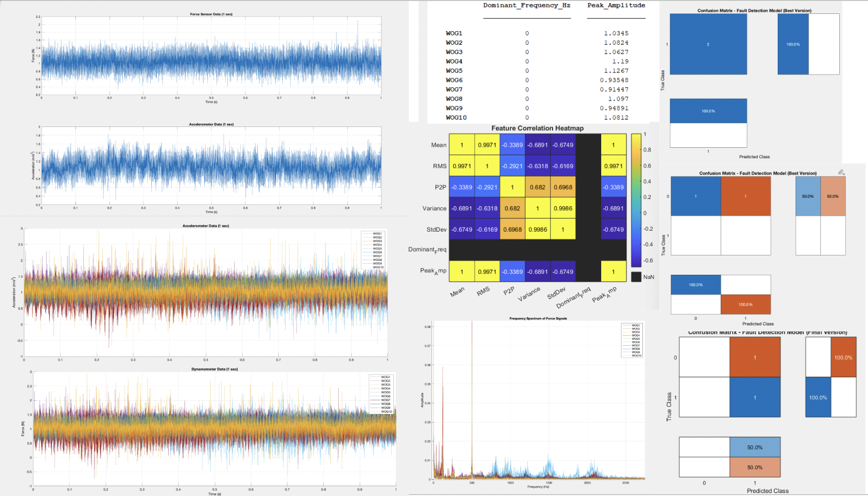This screenshot has width=868, height=496.
Task: Click the orange 50.0% cell in column summary
Action: click(755, 467)
